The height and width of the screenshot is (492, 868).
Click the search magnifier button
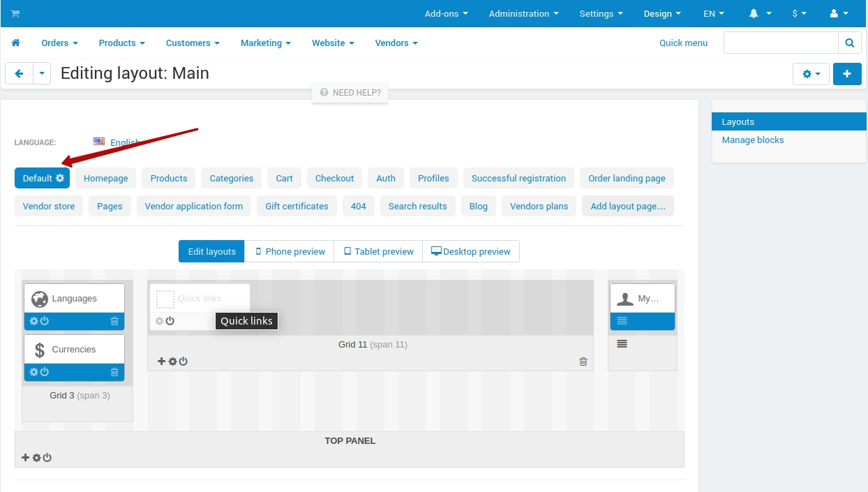849,43
